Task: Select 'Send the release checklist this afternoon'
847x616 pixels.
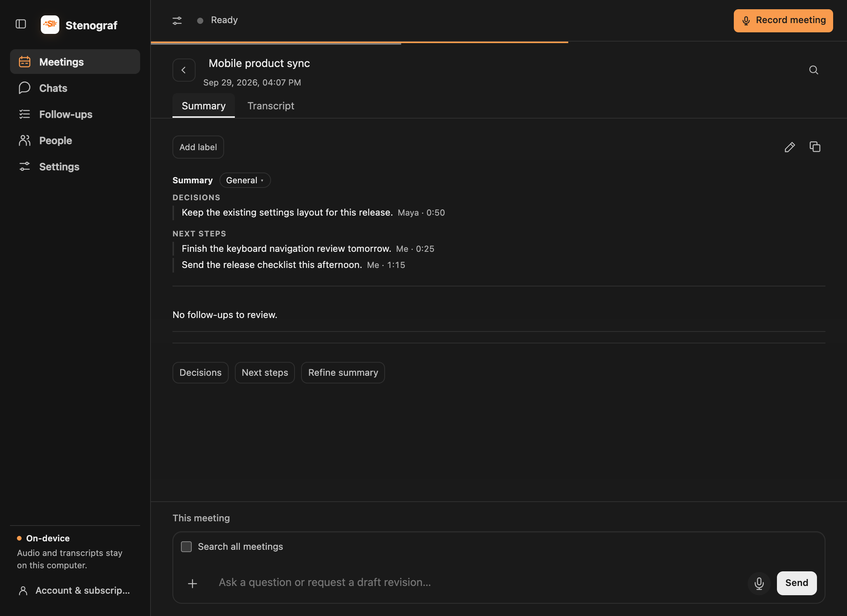Action: tap(272, 265)
